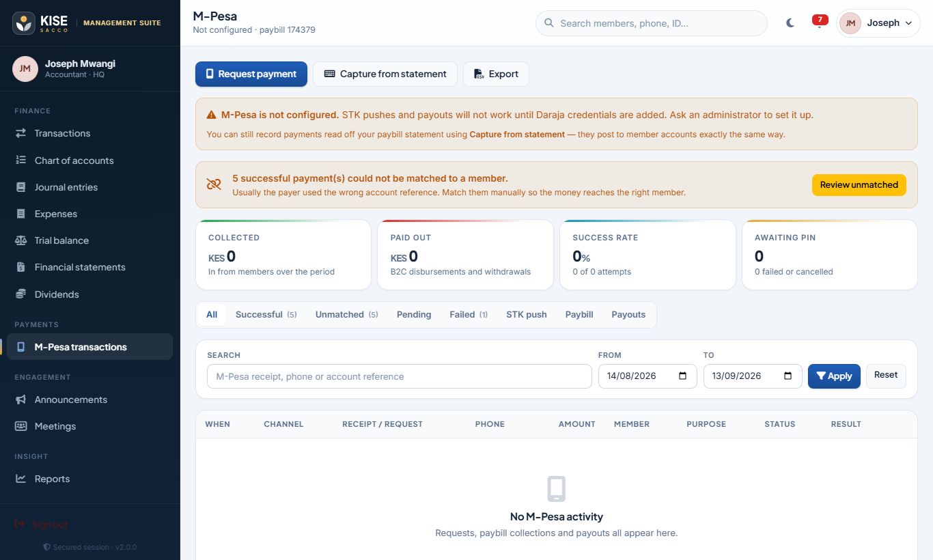The width and height of the screenshot is (933, 560).
Task: Click the To date field 13/09/2026
Action: [753, 376]
